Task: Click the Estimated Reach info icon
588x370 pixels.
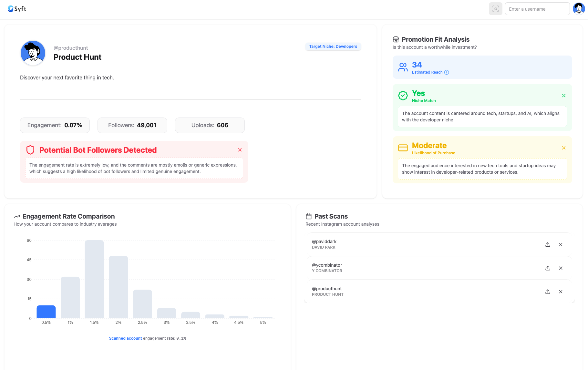Action: click(447, 72)
